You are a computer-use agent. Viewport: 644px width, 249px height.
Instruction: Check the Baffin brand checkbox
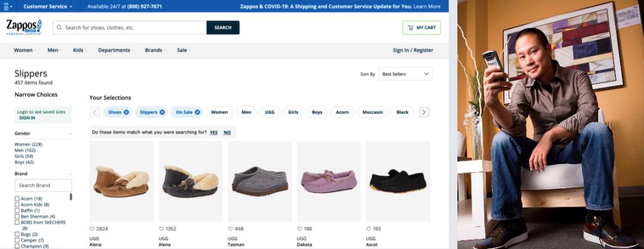coord(17,210)
